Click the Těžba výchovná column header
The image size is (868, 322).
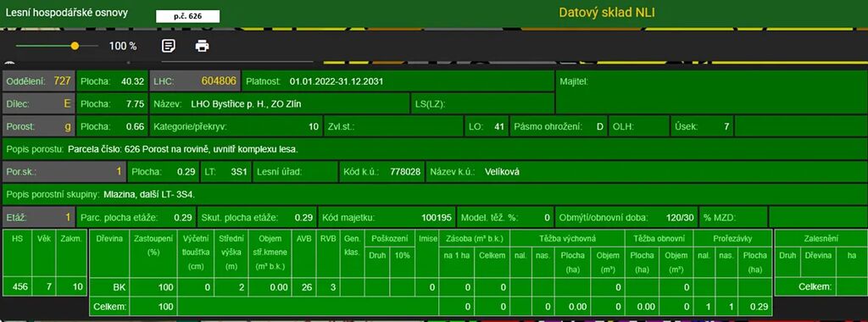pyautogui.click(x=567, y=238)
